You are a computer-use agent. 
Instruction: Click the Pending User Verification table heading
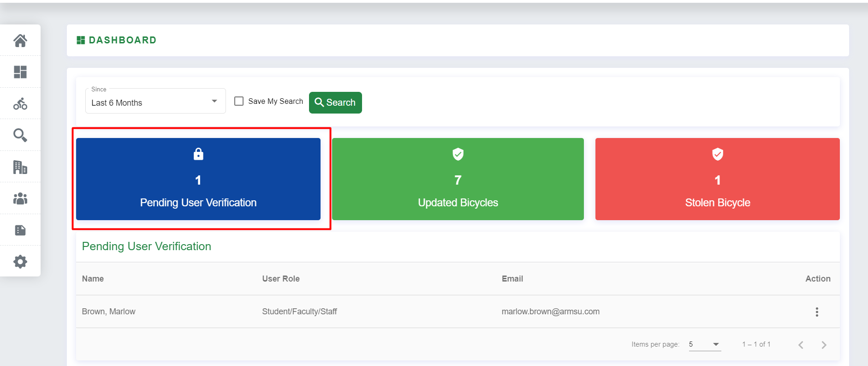point(147,246)
